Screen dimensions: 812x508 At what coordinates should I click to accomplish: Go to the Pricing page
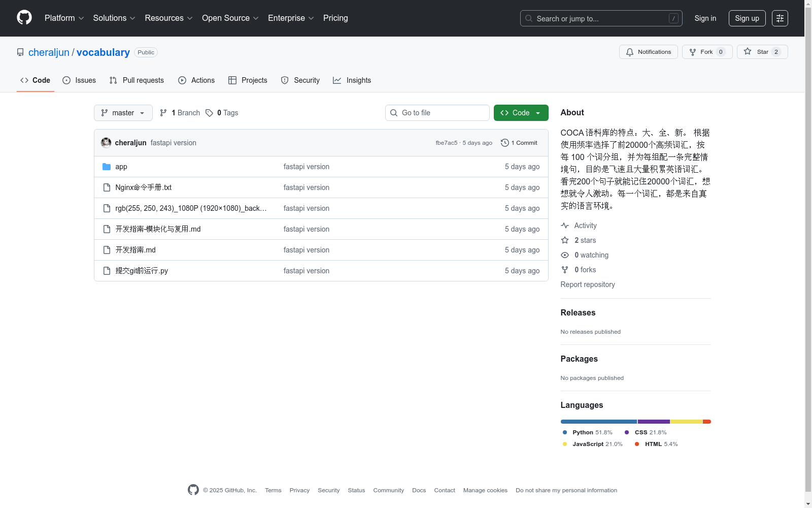click(335, 18)
